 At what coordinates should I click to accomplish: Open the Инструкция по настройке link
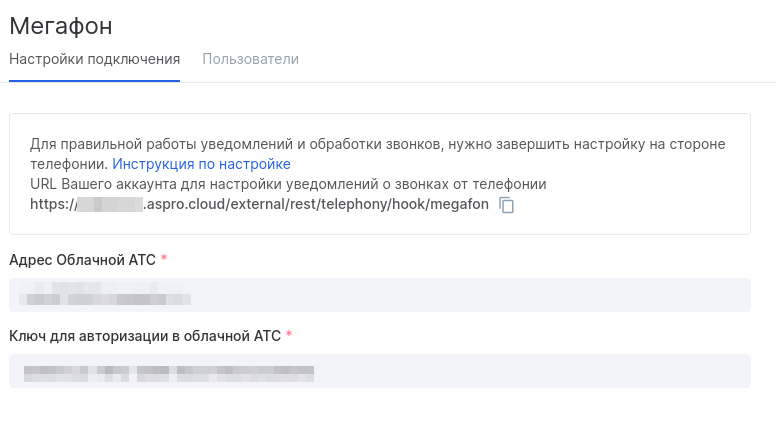tap(201, 164)
